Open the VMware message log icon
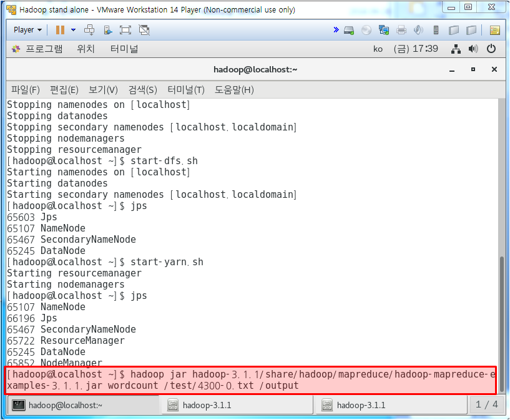The width and height of the screenshot is (510, 420). point(495,30)
